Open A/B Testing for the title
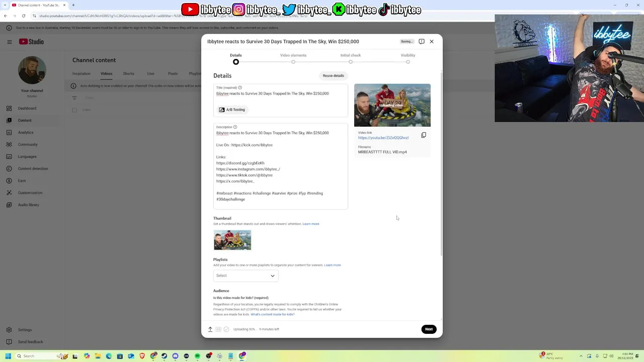This screenshot has height=362, width=644. click(232, 110)
